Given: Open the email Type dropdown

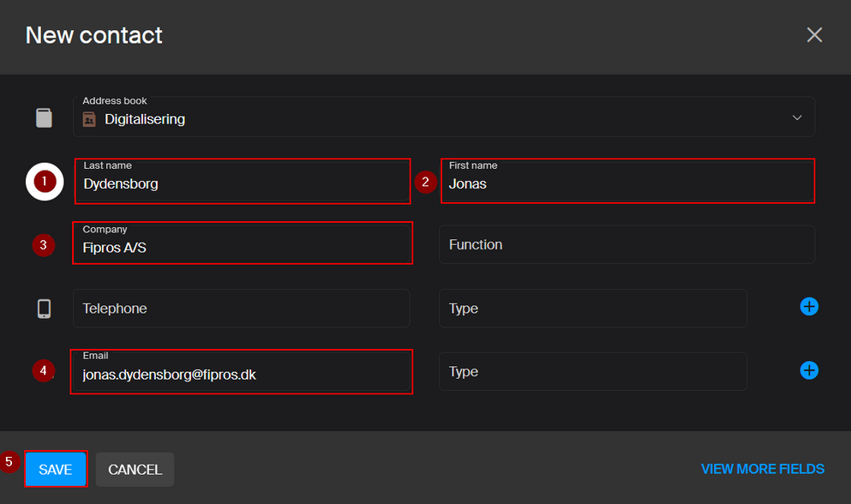Looking at the screenshot, I should tap(592, 372).
